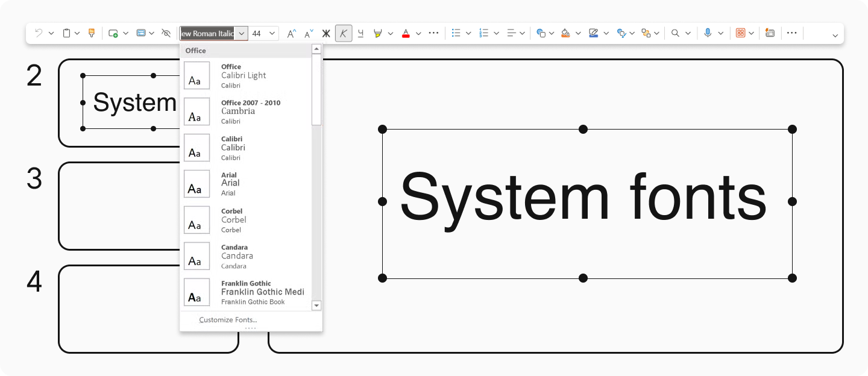Click the Shape Effects icon
Viewport: 868px width, 376px height.
(x=621, y=33)
